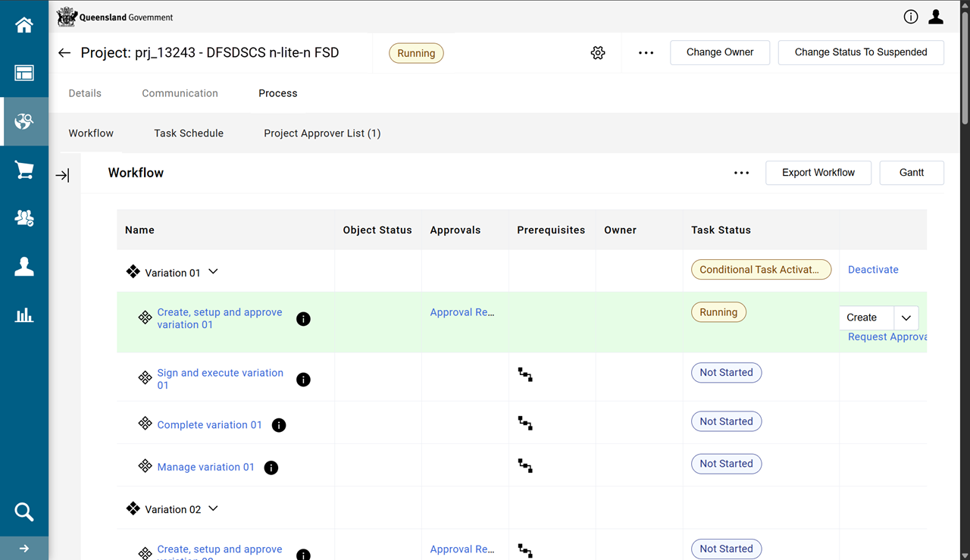Collapse the Variation 02 group
The height and width of the screenshot is (560, 970).
click(x=213, y=509)
